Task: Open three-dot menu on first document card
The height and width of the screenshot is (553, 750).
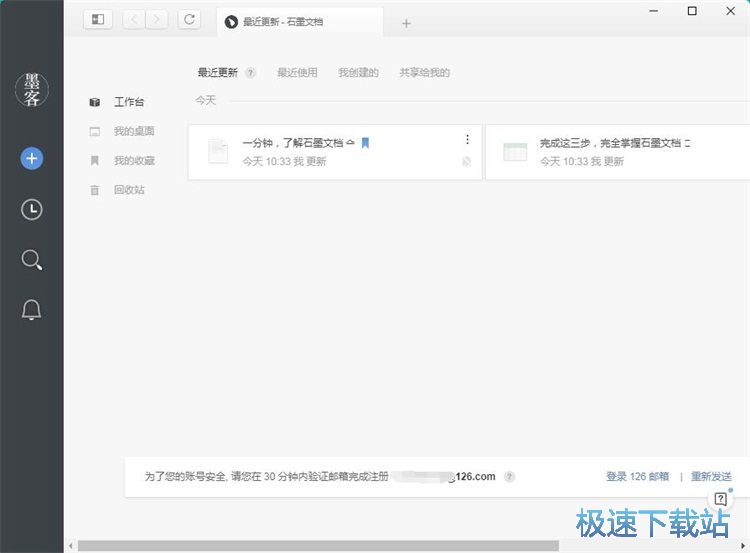Action: (x=467, y=140)
